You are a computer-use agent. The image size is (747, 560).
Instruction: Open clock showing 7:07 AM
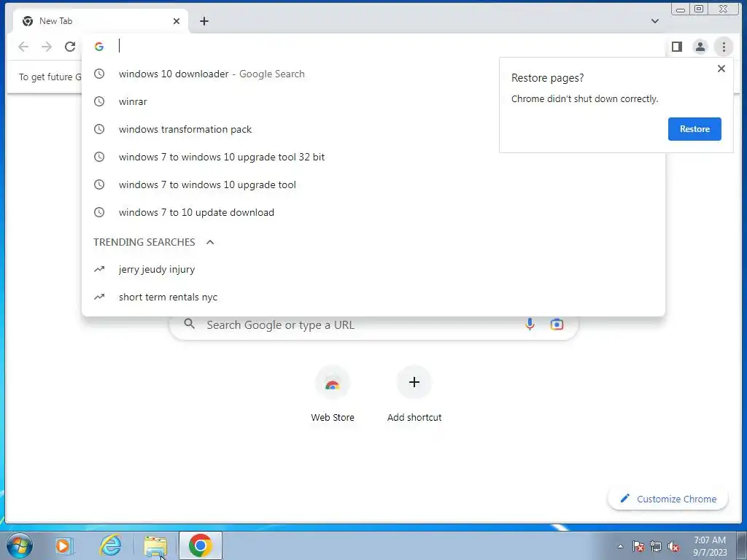709,546
